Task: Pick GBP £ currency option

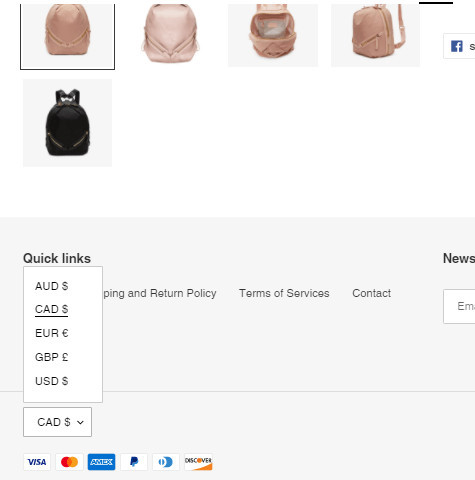Action: pos(52,357)
